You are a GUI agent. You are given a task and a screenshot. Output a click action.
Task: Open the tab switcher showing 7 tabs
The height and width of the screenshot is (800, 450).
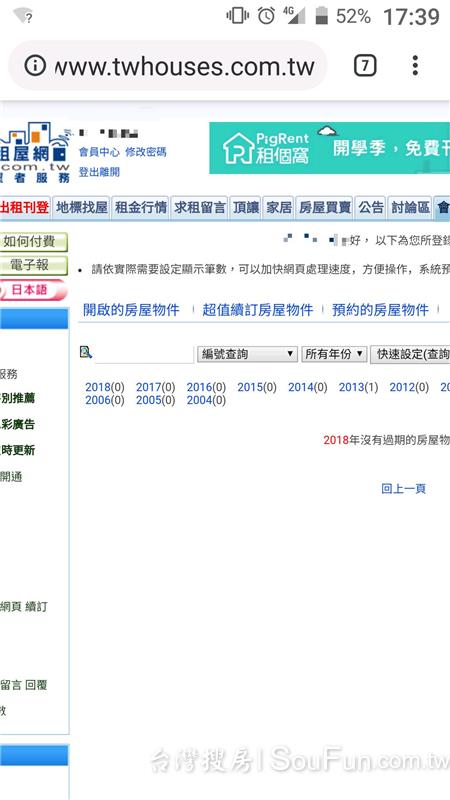(365, 66)
